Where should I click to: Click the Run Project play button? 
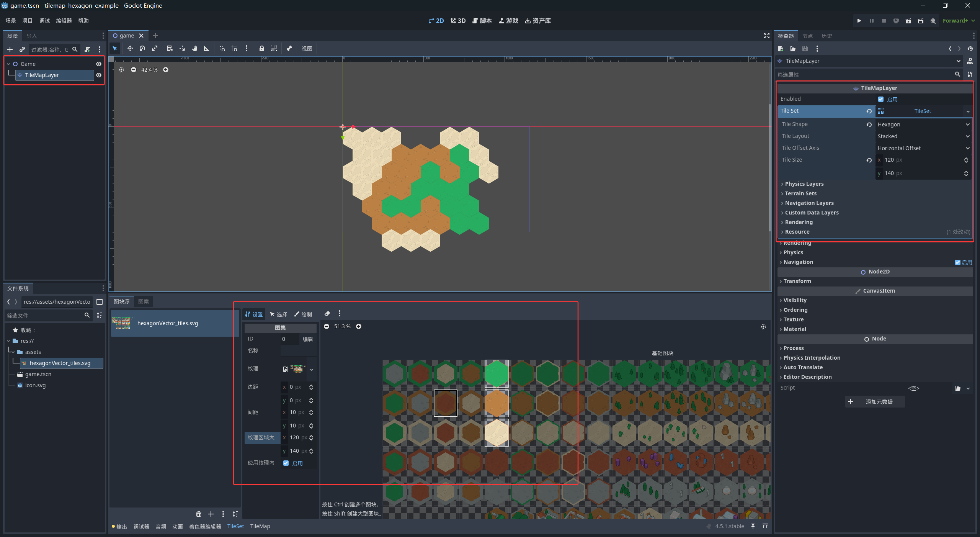click(x=859, y=21)
